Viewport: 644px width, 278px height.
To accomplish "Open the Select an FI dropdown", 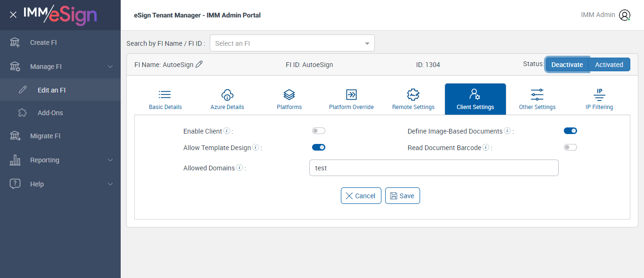I will pos(292,43).
